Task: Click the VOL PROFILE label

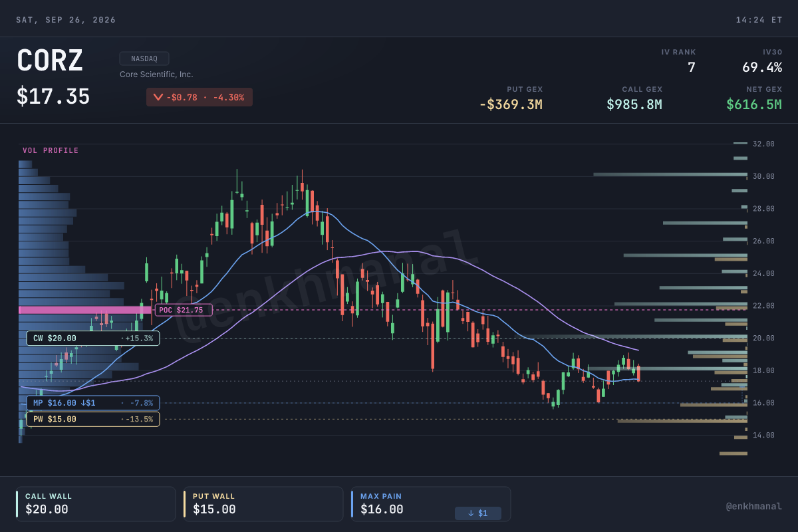Action: (51, 150)
